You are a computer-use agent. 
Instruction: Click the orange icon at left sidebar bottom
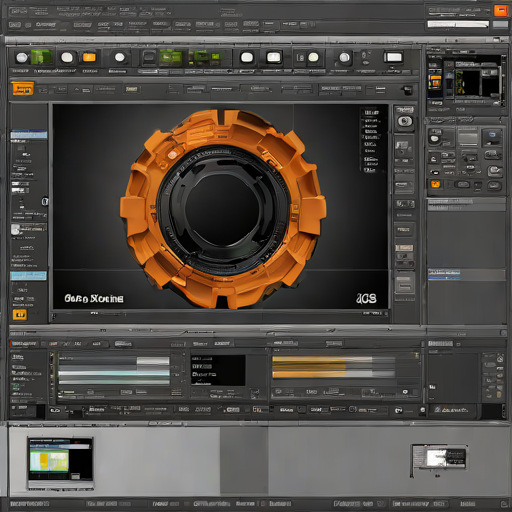coord(20,314)
